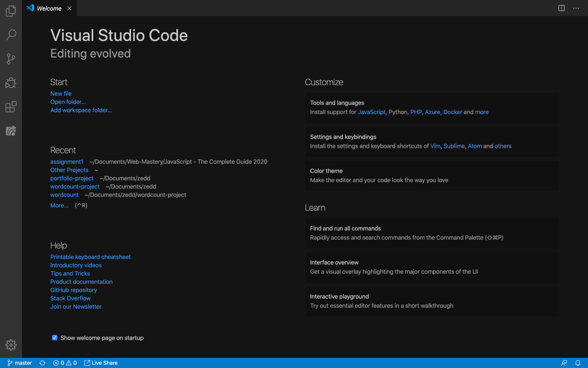Start Live Share from status bar
The width and height of the screenshot is (588, 368).
pyautogui.click(x=101, y=363)
